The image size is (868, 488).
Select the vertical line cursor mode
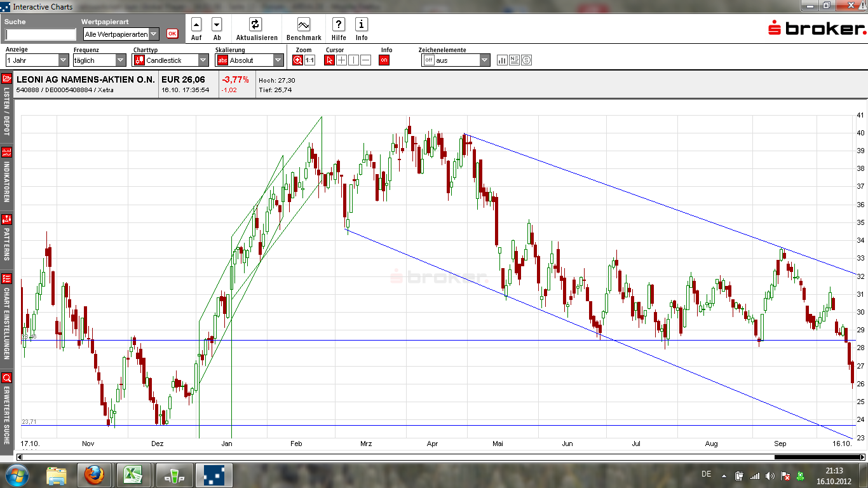tap(353, 60)
